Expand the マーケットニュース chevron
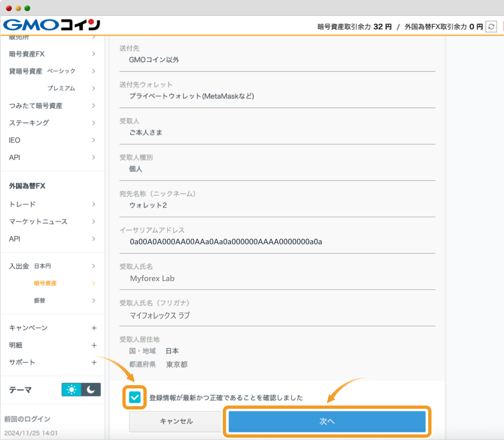Image resolution: width=504 pixels, height=440 pixels. pyautogui.click(x=94, y=222)
